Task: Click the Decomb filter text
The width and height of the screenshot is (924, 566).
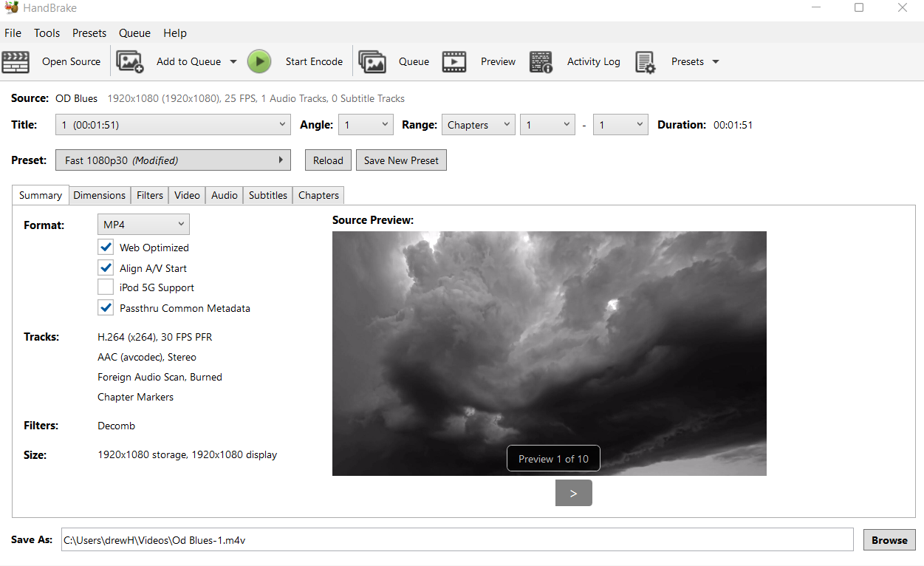Action: point(116,426)
